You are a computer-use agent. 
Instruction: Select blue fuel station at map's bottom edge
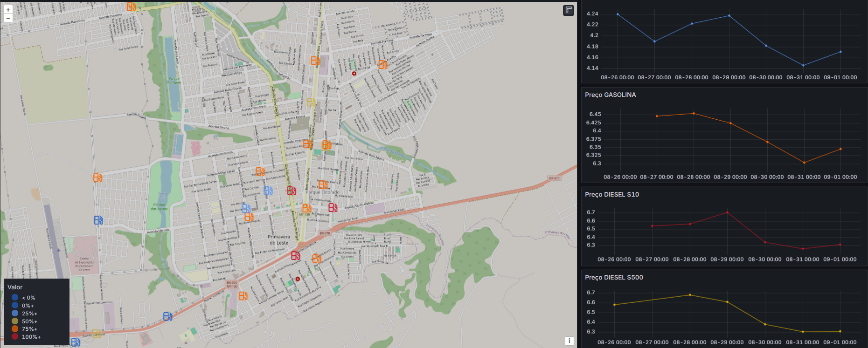point(76,342)
